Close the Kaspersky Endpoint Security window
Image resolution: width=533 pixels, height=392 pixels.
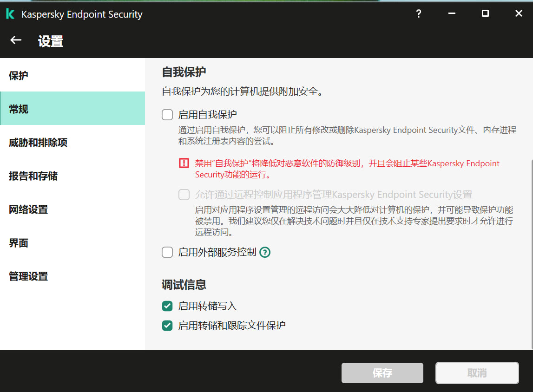tap(519, 14)
